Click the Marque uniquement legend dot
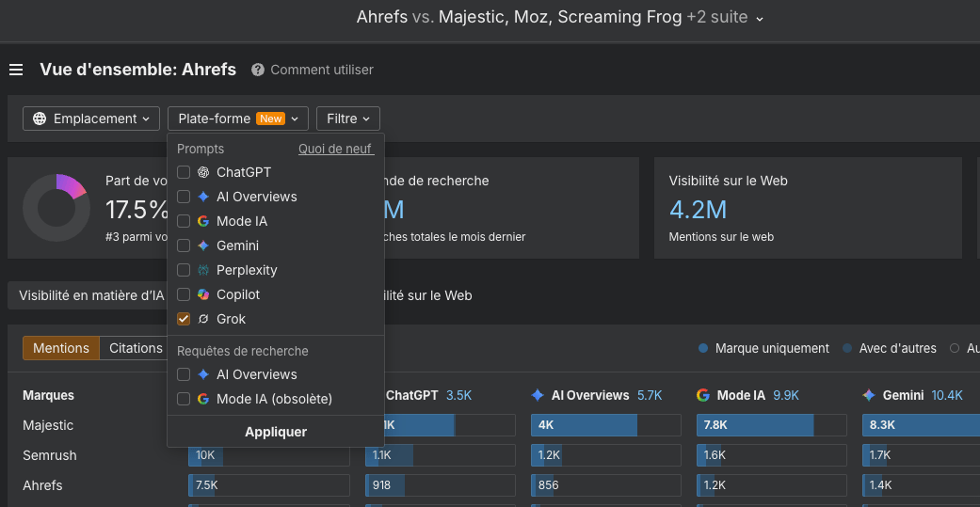Viewport: 980px width, 507px height. [703, 348]
